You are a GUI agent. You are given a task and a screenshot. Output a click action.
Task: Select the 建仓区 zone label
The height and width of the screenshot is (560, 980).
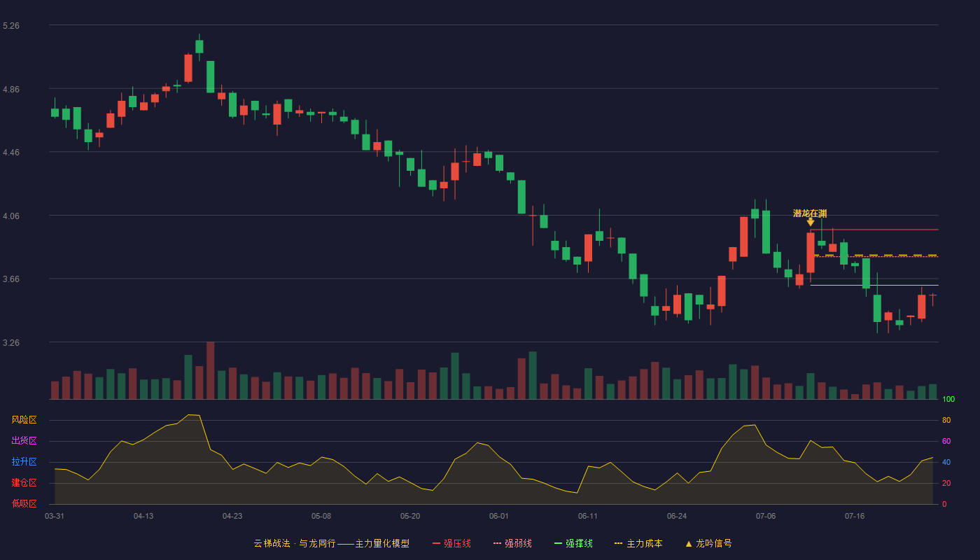[x=24, y=483]
